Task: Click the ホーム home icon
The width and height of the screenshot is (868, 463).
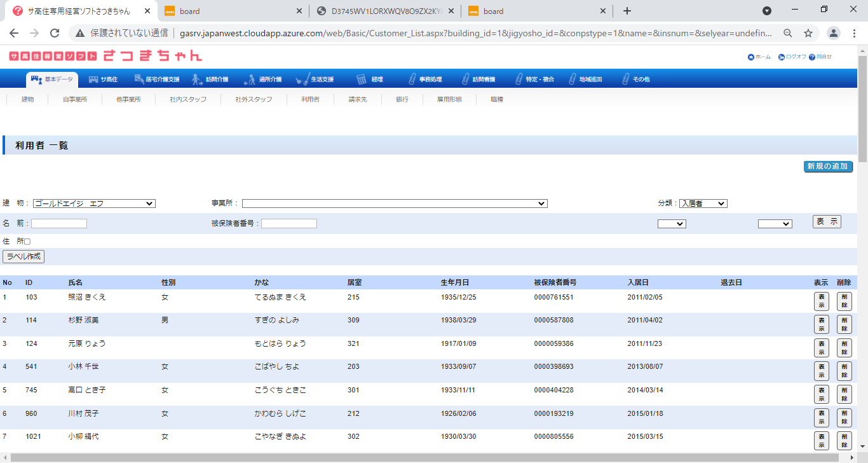Action: click(x=751, y=57)
